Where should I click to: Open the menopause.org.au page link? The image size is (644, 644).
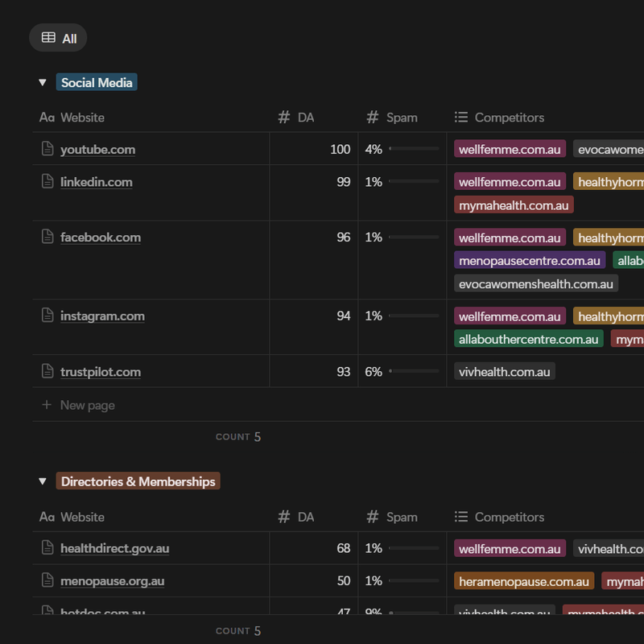coord(113,581)
